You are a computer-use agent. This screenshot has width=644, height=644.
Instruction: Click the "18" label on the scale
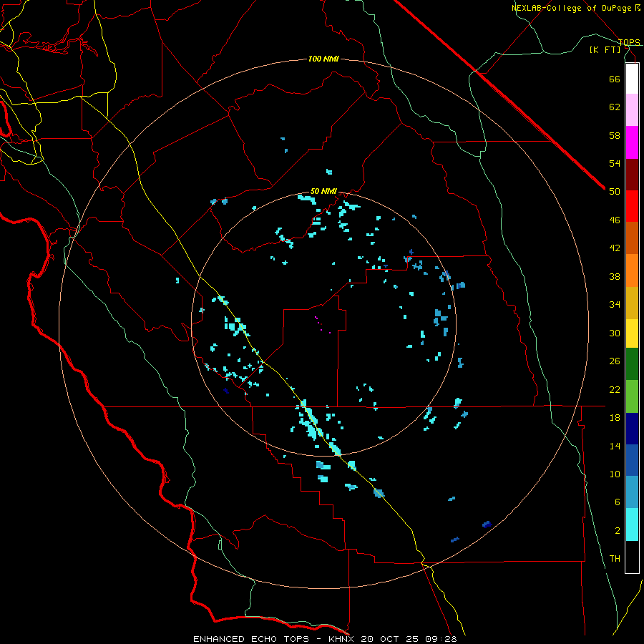615,418
